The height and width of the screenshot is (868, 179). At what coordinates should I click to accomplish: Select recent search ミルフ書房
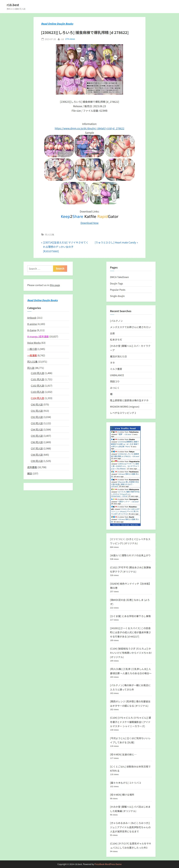(116, 369)
